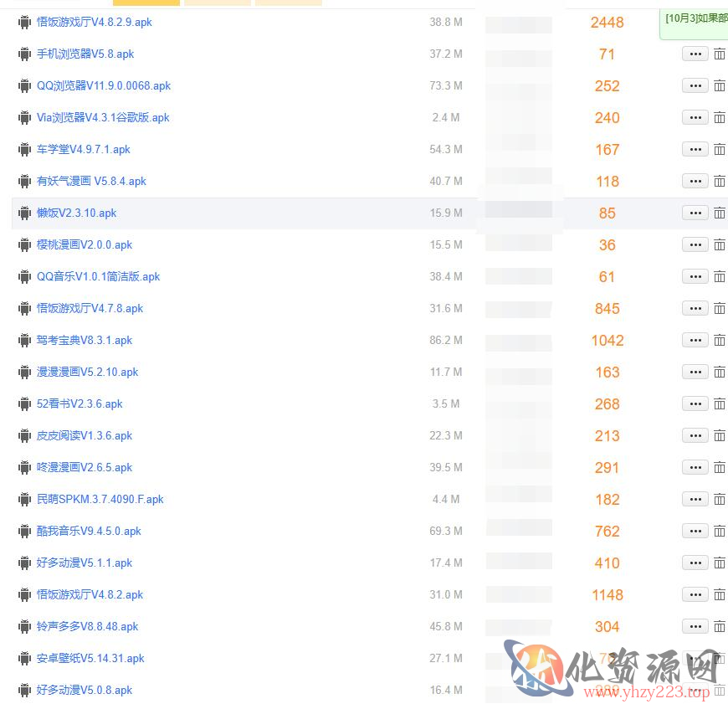Open file 悟饭游戏厅V4.8.2.9.apk
728x704 pixels.
click(x=95, y=23)
